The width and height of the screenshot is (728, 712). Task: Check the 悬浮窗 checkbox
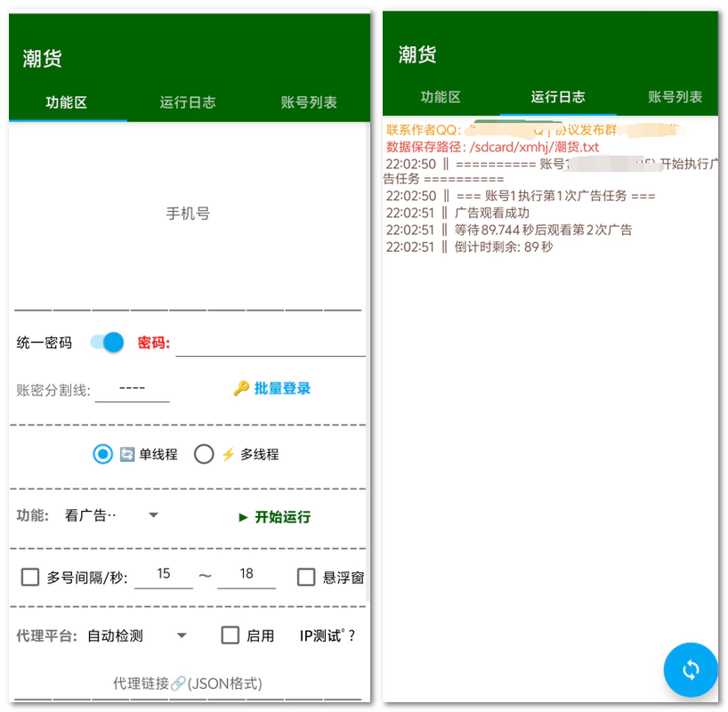(306, 578)
